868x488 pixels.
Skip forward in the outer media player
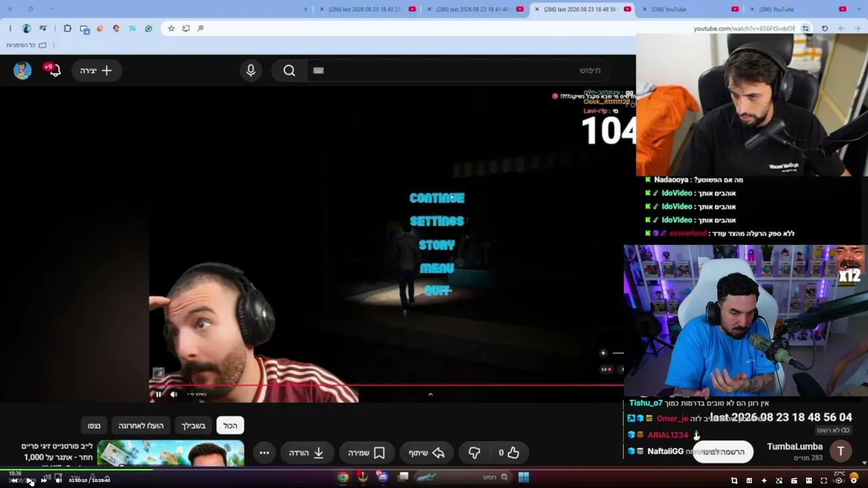click(x=44, y=481)
